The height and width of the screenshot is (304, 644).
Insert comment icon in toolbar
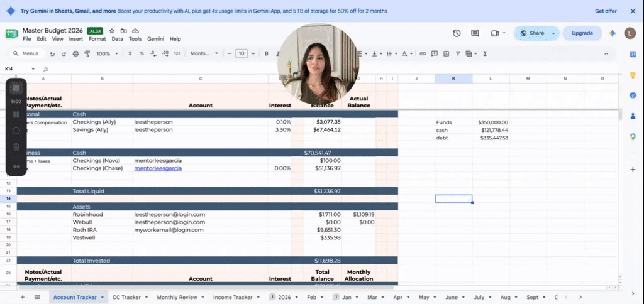[x=435, y=54]
